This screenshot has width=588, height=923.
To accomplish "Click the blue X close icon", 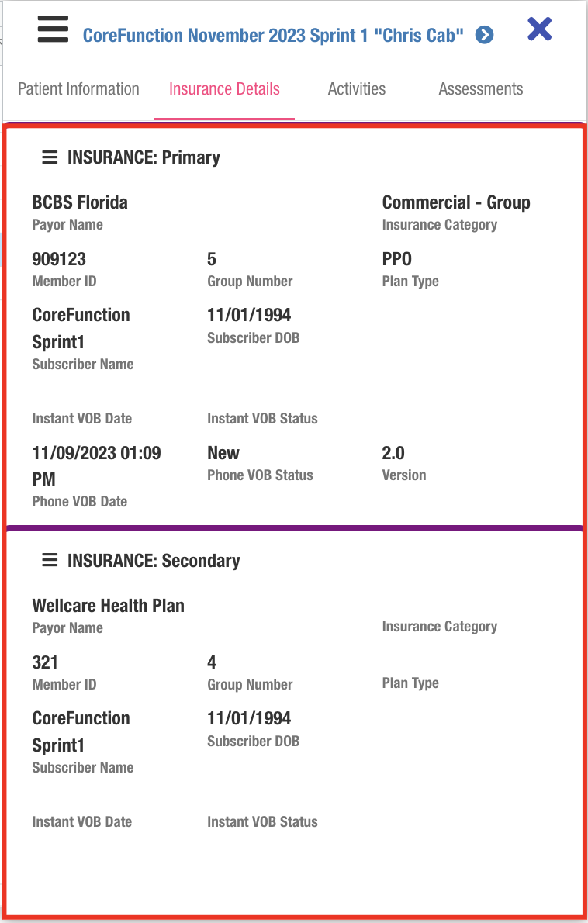I will 539,29.
